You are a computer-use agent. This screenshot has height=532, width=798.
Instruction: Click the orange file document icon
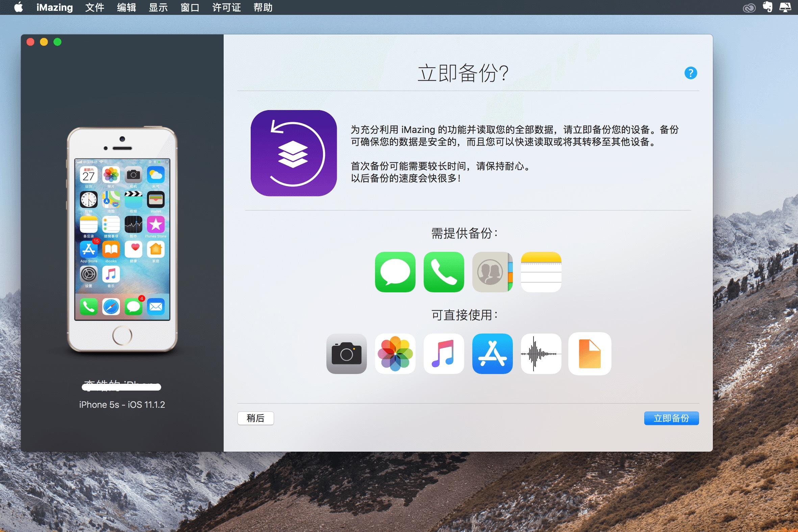pyautogui.click(x=590, y=353)
